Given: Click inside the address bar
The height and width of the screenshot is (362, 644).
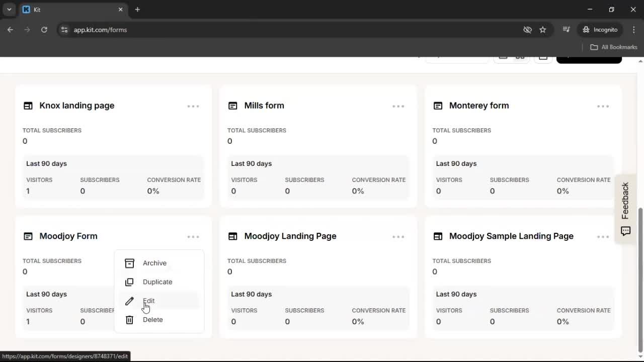Looking at the screenshot, I should 201,30.
